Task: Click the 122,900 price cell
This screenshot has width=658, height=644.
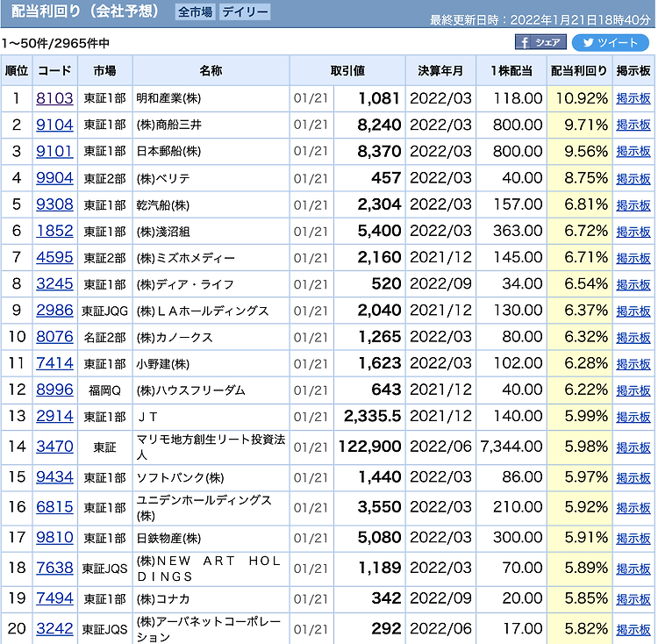Action: point(369,447)
